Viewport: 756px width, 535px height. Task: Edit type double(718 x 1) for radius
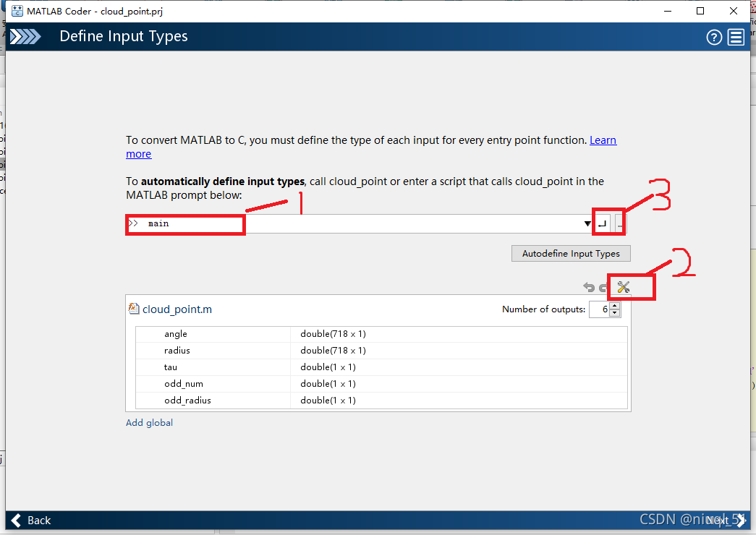[334, 351]
